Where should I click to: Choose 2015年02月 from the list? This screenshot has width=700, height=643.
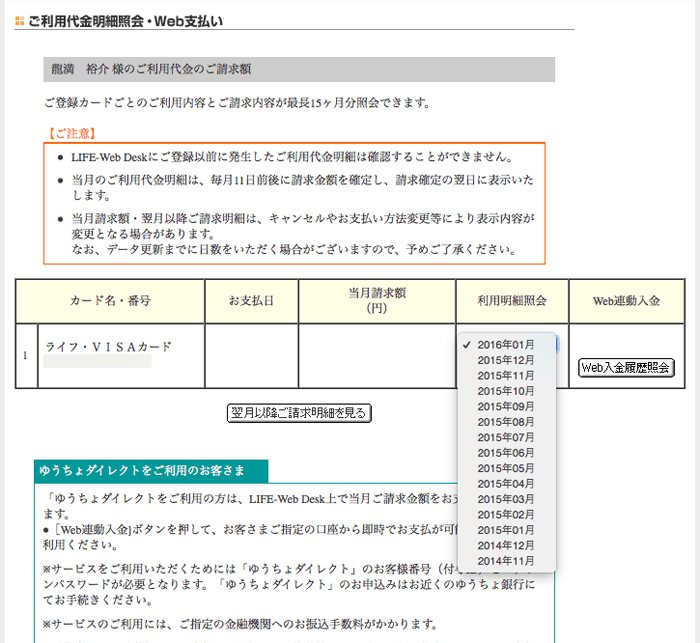[506, 514]
